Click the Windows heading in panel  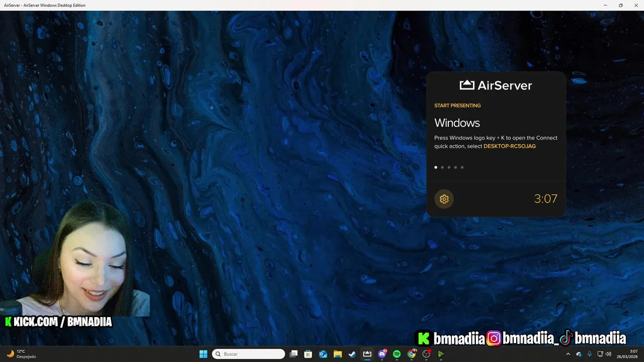pos(457,123)
